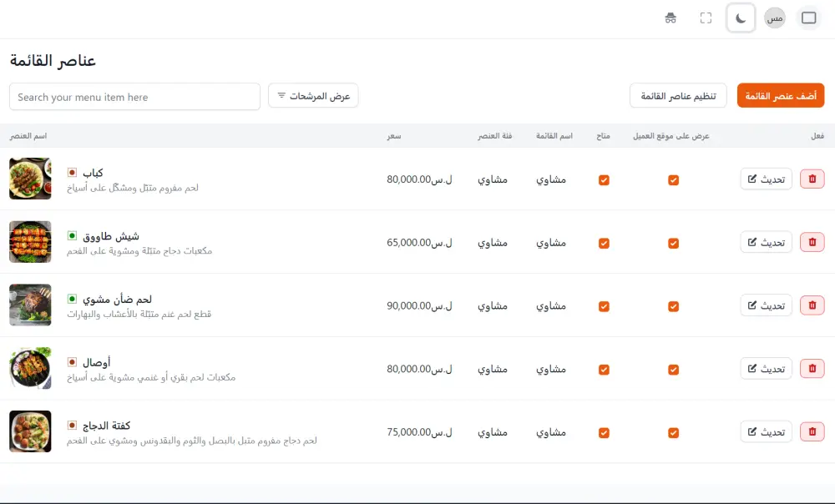Uncheck متاح for the كفتة الدجاج item
835x504 pixels.
[x=603, y=432]
